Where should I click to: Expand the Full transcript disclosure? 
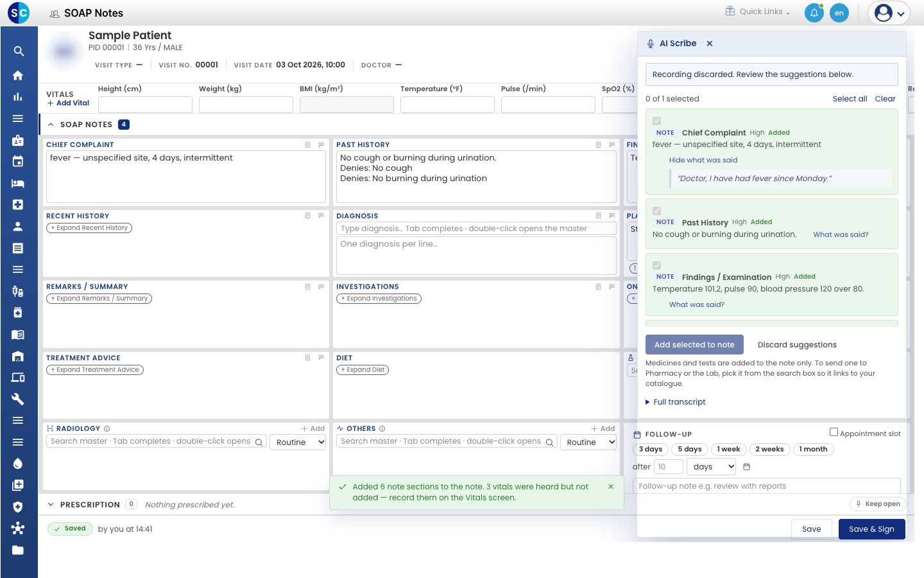(675, 402)
